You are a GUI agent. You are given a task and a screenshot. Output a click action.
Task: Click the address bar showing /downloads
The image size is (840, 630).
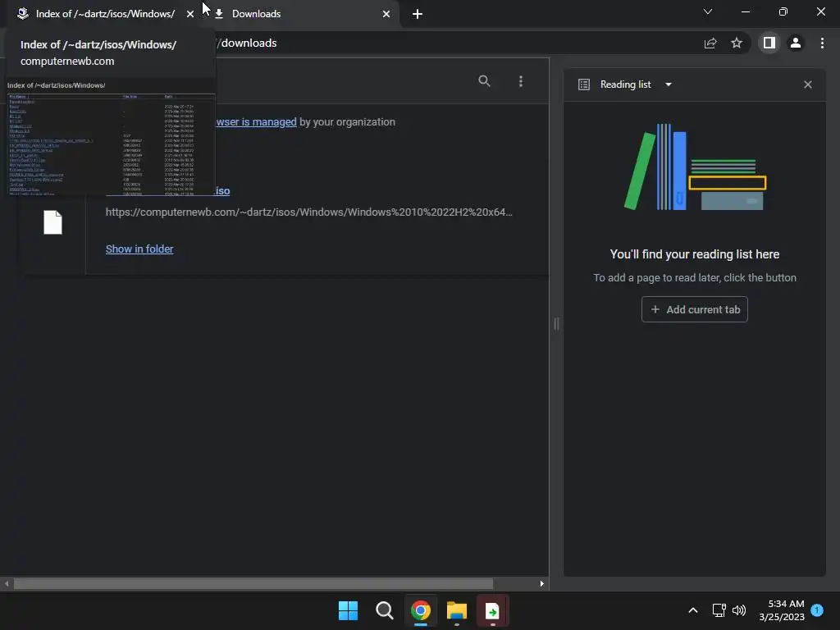[x=455, y=43]
